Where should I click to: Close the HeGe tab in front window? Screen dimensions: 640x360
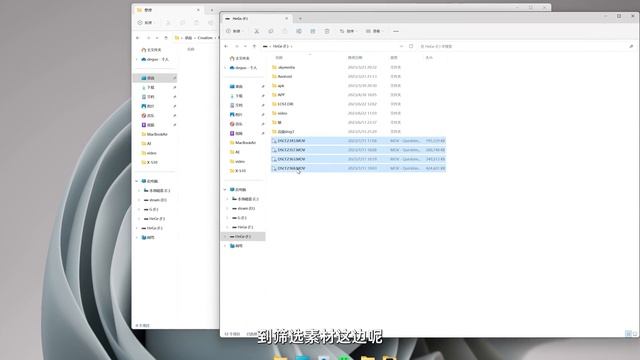[x=286, y=19]
